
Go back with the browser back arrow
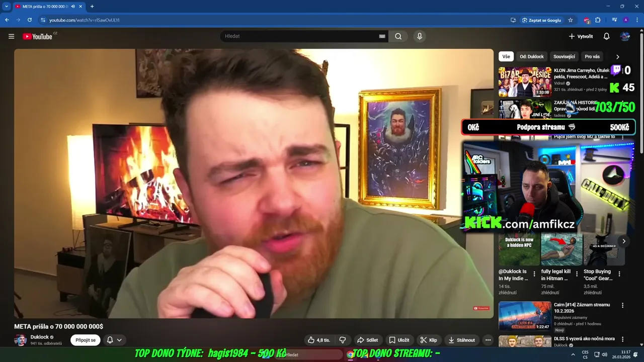point(7,20)
